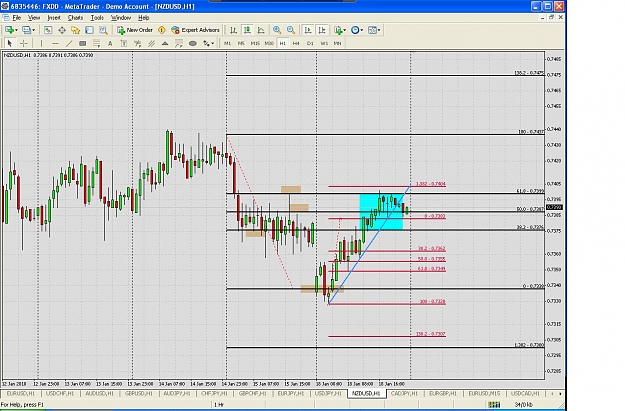Open the Charts menu

(75, 18)
